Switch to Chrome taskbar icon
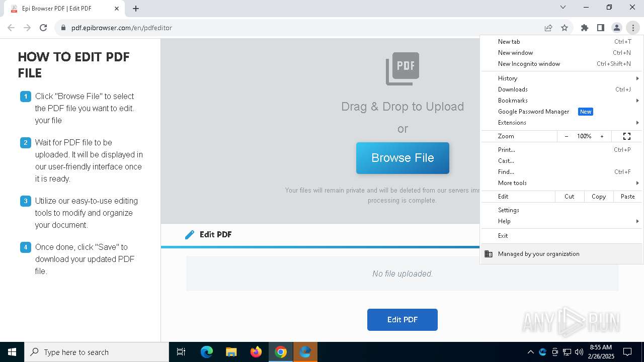 (281, 352)
